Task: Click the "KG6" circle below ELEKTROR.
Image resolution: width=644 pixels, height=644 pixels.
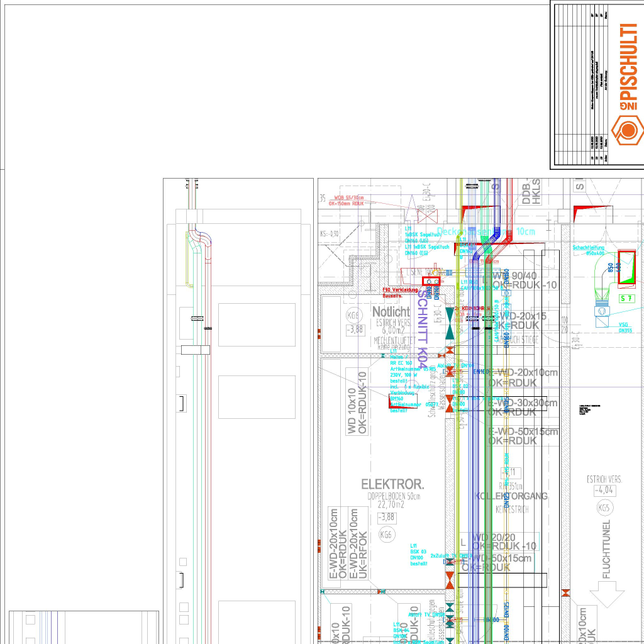Action: (x=386, y=535)
